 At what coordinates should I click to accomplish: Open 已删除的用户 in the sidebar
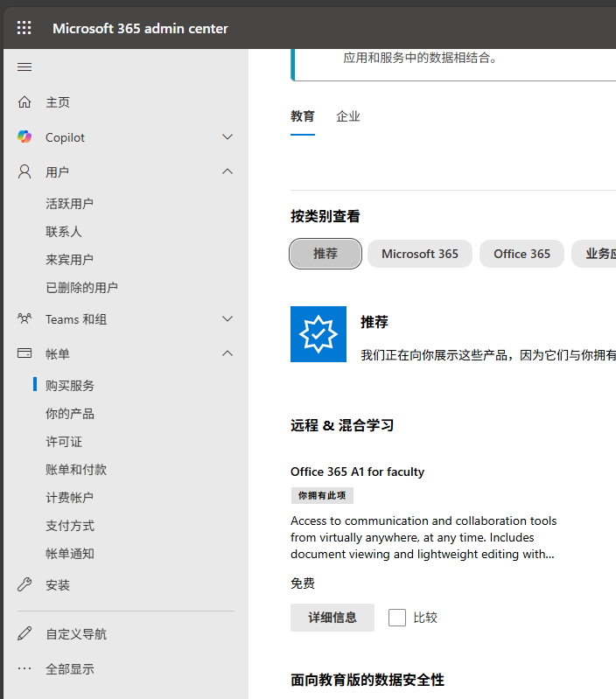coord(82,288)
